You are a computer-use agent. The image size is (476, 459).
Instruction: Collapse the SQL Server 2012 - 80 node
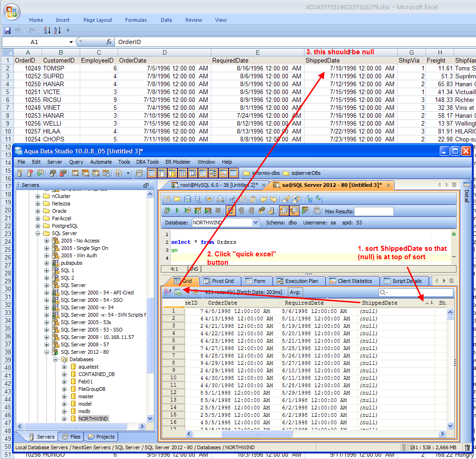[46, 352]
